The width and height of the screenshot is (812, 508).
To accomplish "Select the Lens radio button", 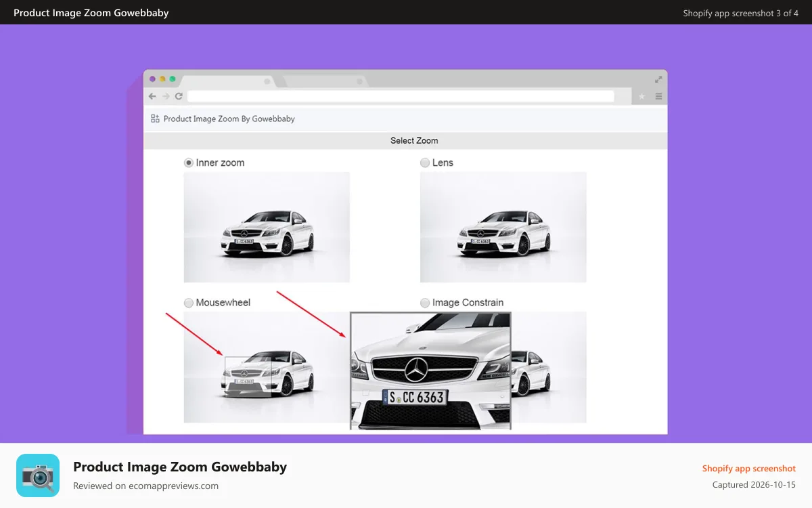I will coord(425,163).
